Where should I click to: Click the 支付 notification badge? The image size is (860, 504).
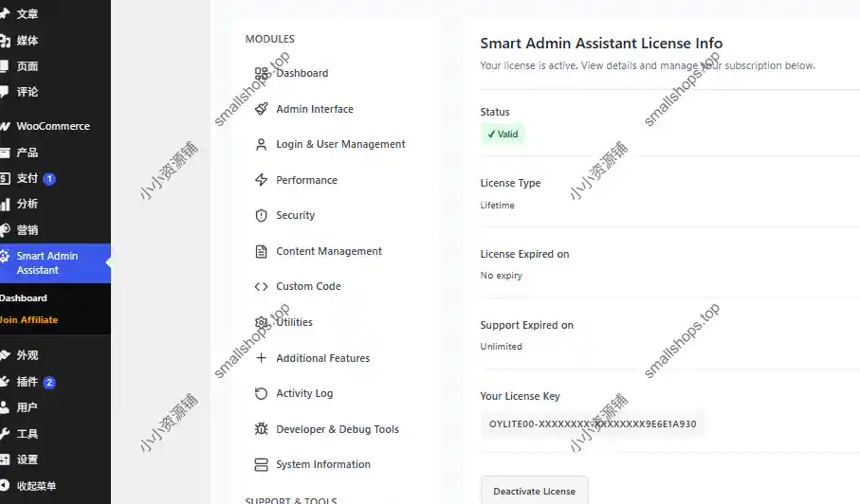pos(49,179)
